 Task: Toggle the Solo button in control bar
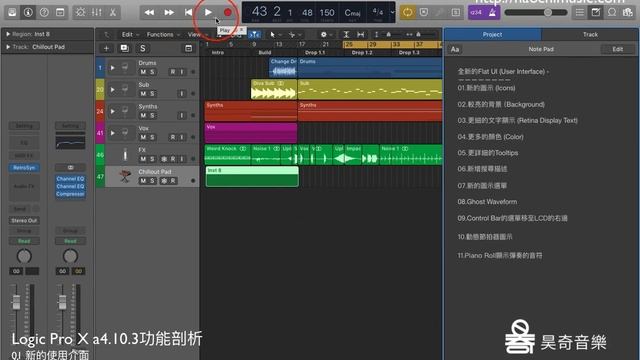(x=456, y=12)
